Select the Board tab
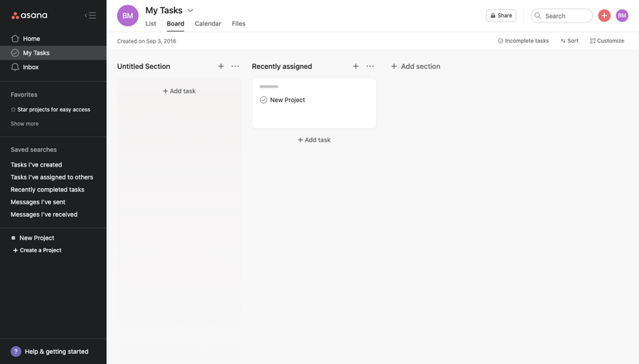Screen dimensions: 639x364 coord(175,24)
